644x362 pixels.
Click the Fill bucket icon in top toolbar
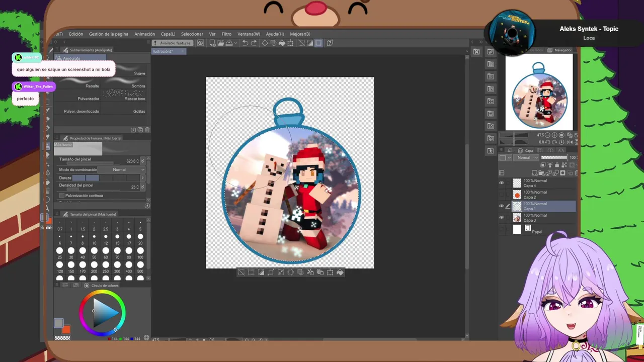(x=282, y=43)
